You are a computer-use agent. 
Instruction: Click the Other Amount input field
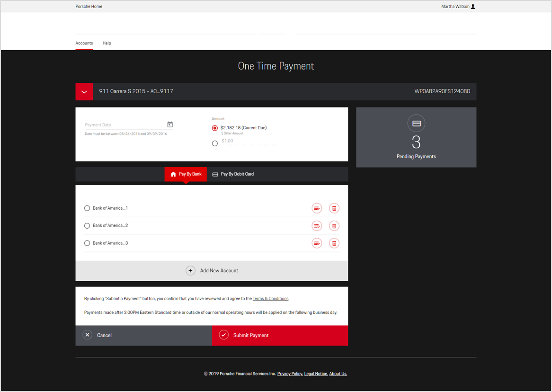point(249,141)
